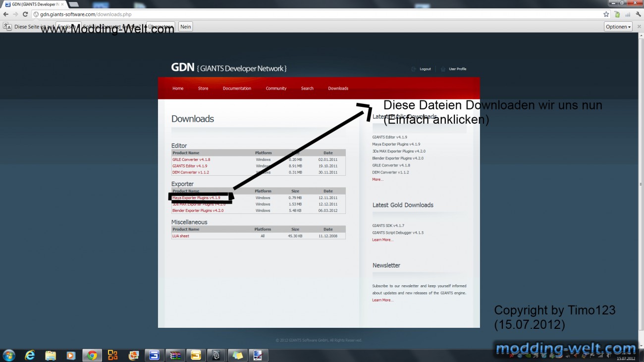Click the Übersetzen button in translate bar
Screen dimensions: 644x362
tap(161, 27)
